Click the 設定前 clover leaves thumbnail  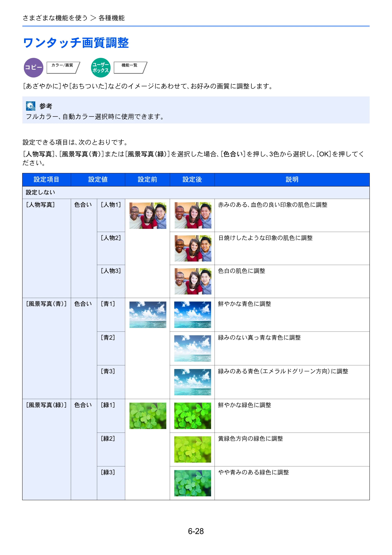148,416
